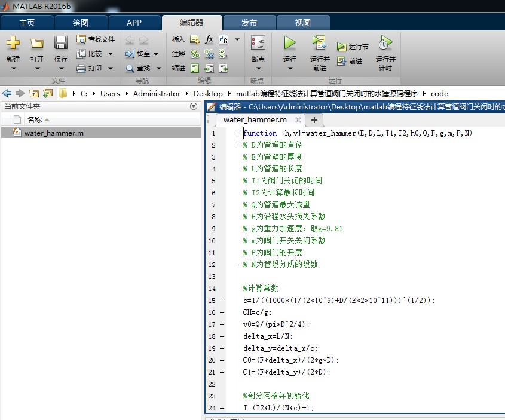Viewport: 505px width, 420px height.
Task: Open the 比较 dropdown arrow
Action: point(111,54)
